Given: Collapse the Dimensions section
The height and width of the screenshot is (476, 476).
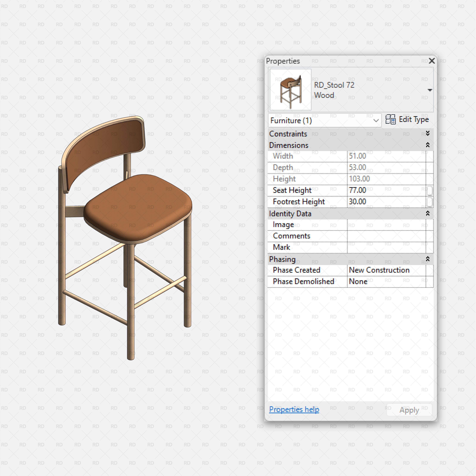Looking at the screenshot, I should (x=428, y=145).
